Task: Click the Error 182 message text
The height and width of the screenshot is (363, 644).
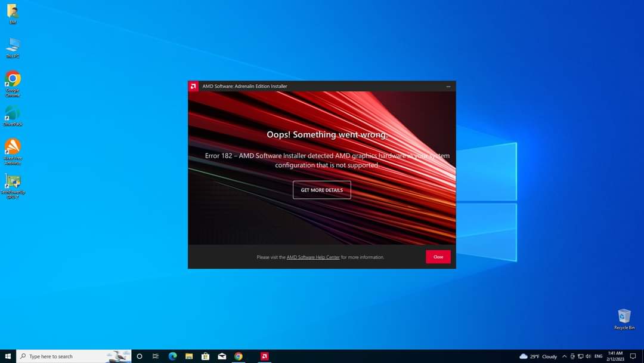Action: tap(327, 161)
